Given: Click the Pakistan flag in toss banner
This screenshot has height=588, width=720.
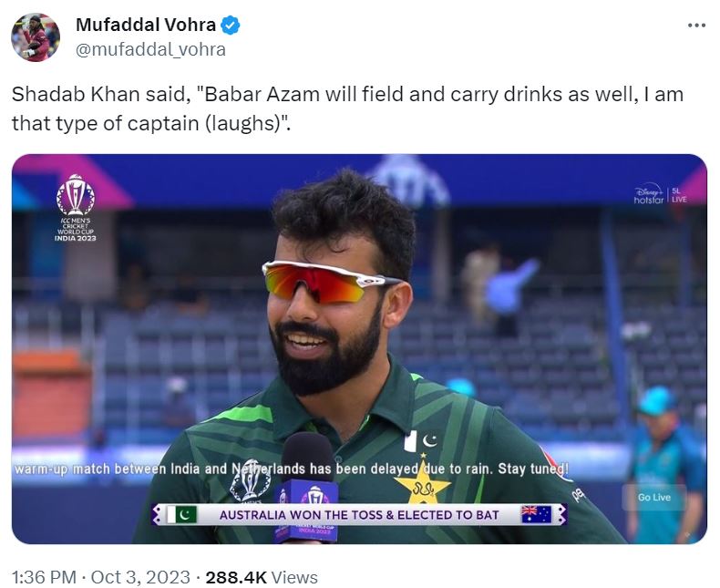Looking at the screenshot, I should tap(178, 515).
